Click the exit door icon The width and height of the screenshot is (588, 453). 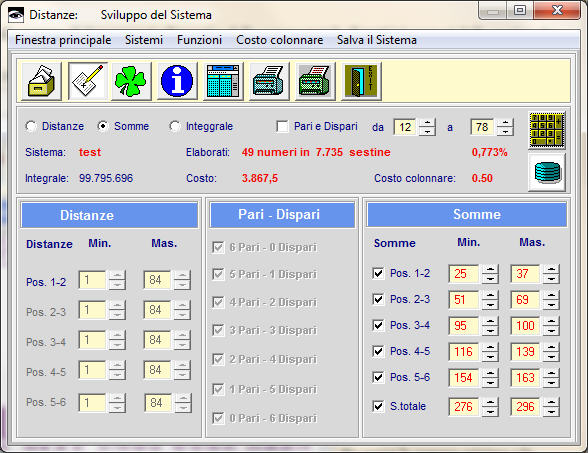[361, 81]
